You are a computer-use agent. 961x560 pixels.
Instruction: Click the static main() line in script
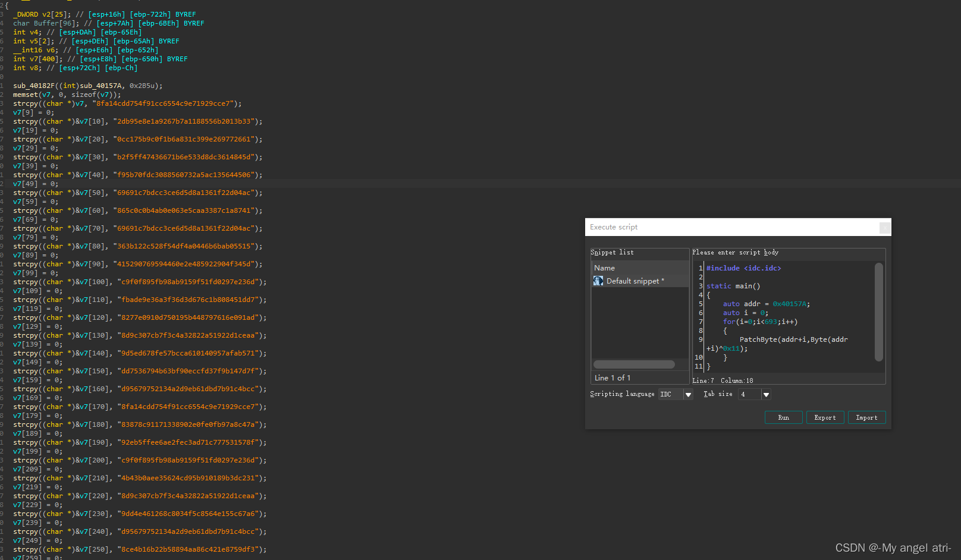point(733,286)
